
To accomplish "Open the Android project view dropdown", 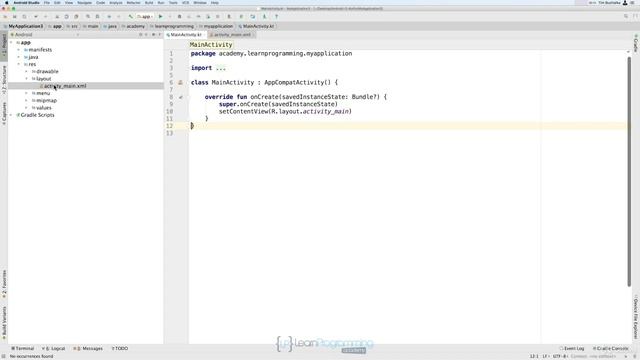I will coord(44,35).
